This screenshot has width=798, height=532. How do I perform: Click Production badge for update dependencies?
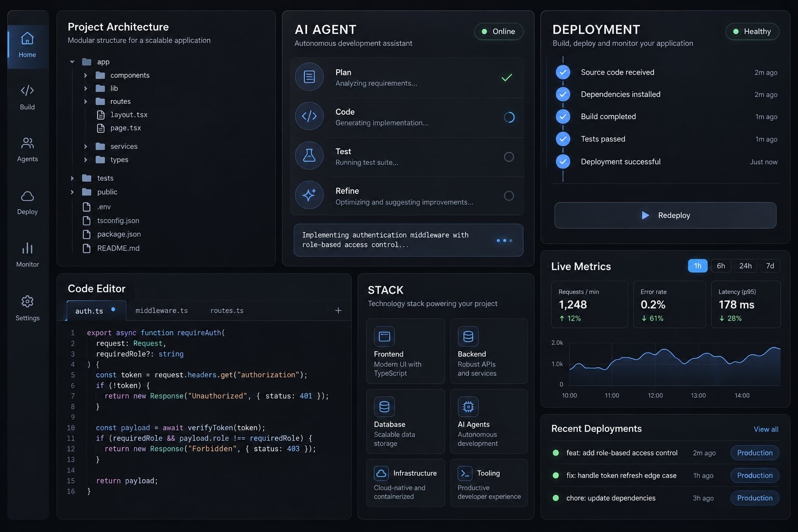click(x=755, y=498)
